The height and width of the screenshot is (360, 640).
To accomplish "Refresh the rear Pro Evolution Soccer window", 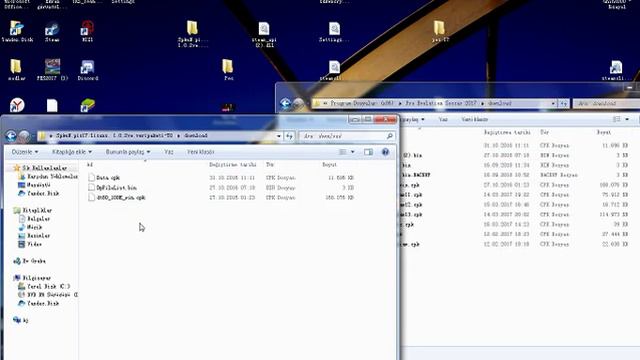I will (564, 104).
